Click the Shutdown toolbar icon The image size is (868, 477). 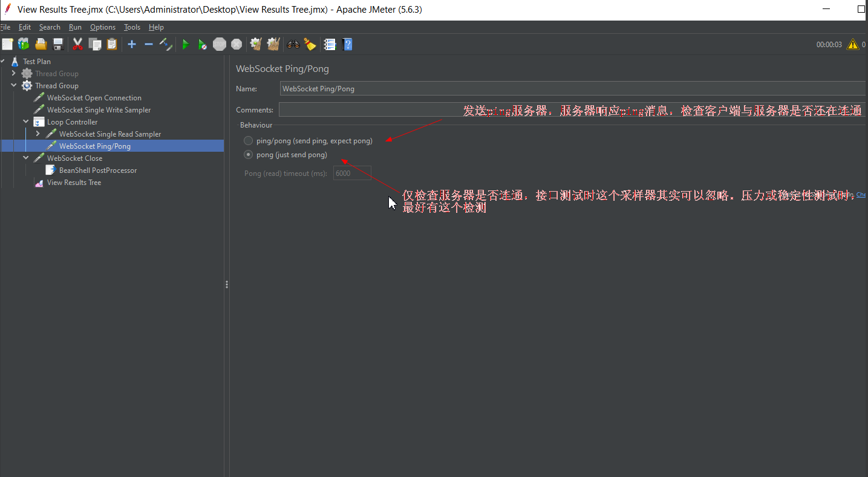(x=237, y=44)
